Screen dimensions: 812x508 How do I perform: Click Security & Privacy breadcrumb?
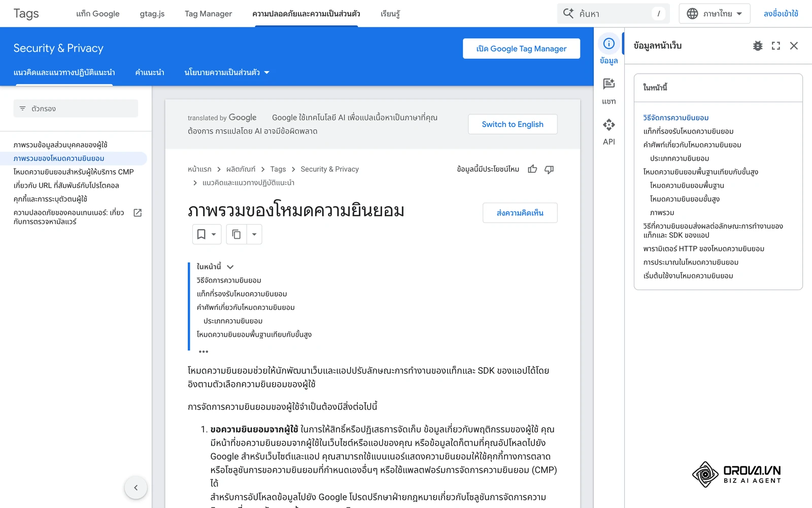[x=330, y=169]
